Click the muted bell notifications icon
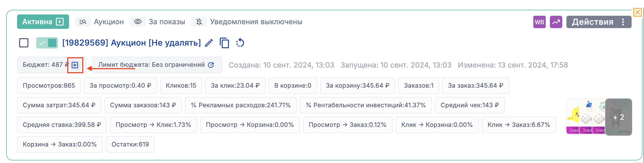This screenshot has width=644, height=163. pyautogui.click(x=199, y=22)
